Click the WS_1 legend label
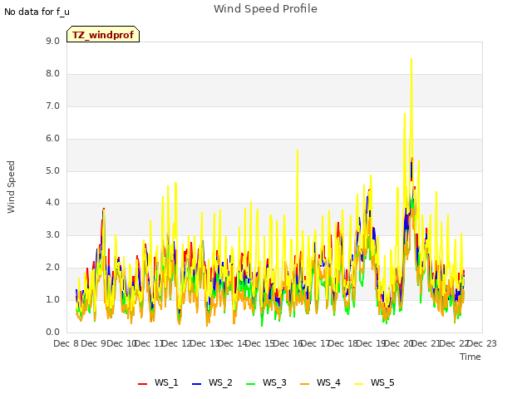Screen dimensions: 532x399 [x=166, y=382]
